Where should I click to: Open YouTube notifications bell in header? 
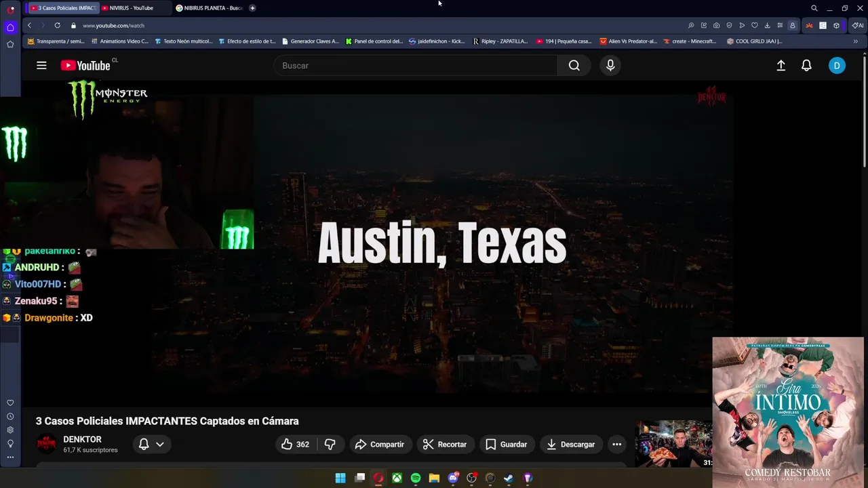(x=806, y=66)
